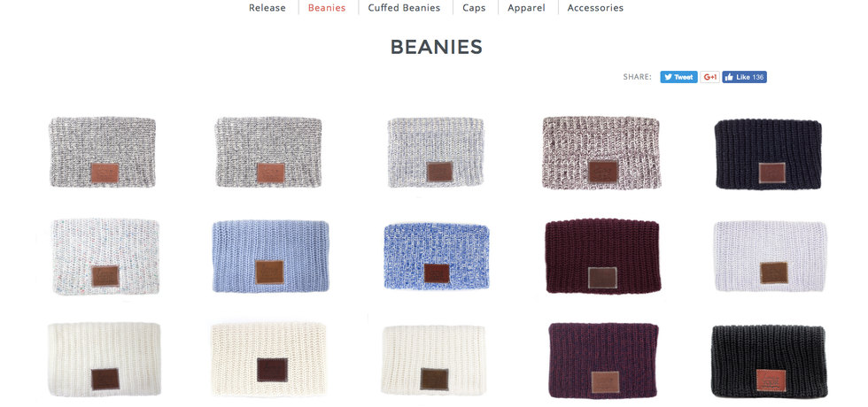The image size is (868, 407).
Task: Select the purple marled beanie
Action: [x=603, y=361]
